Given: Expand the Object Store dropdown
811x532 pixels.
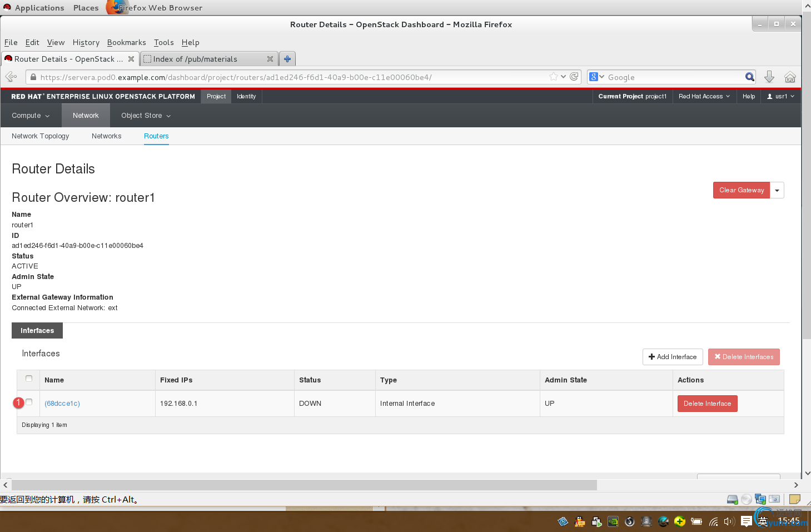Looking at the screenshot, I should point(146,116).
